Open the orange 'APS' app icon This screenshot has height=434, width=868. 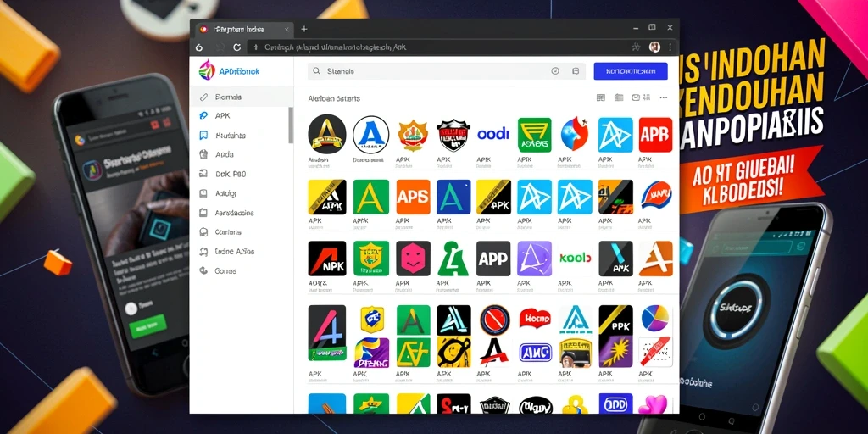413,197
